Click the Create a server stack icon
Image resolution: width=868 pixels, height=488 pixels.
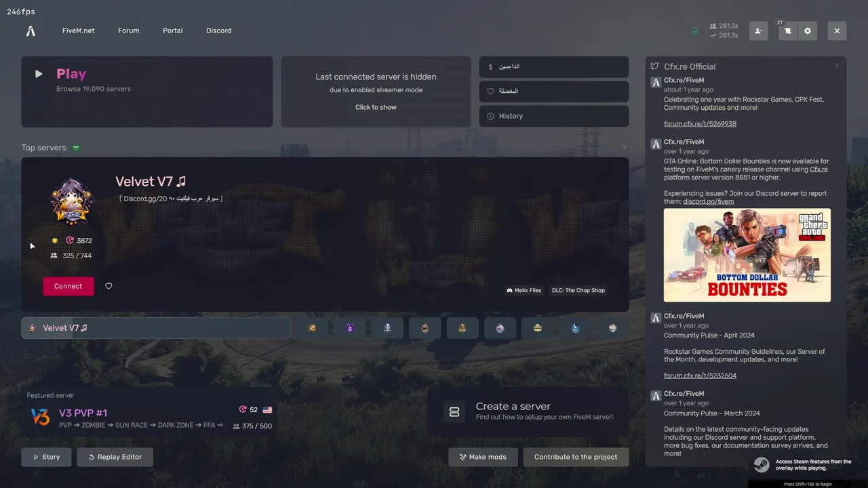454,412
